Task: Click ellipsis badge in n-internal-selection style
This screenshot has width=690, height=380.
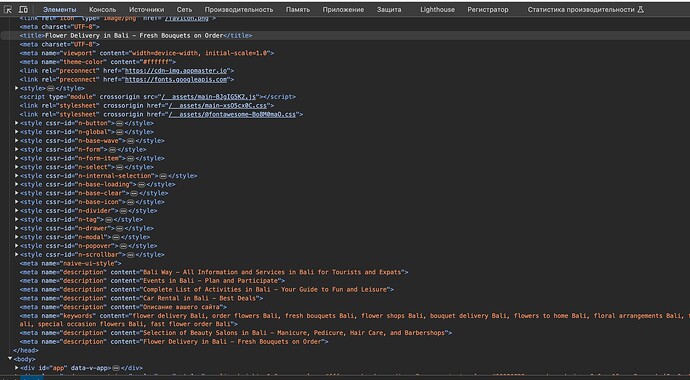Action: click(x=163, y=176)
